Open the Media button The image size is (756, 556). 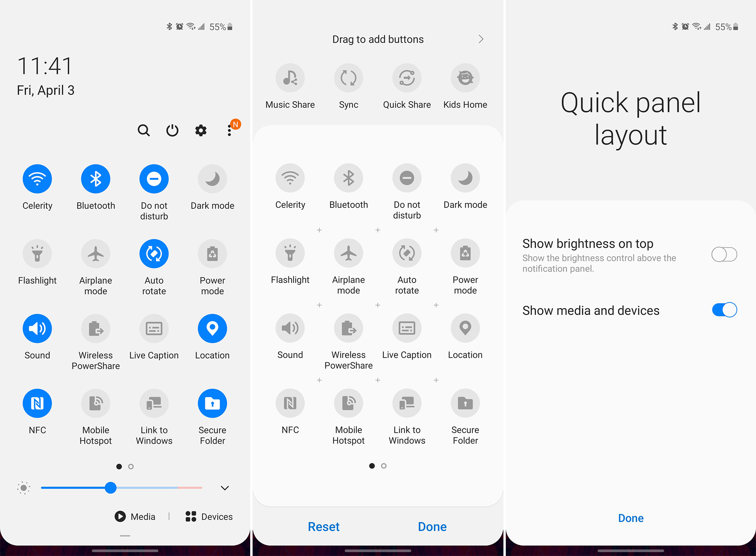[135, 516]
